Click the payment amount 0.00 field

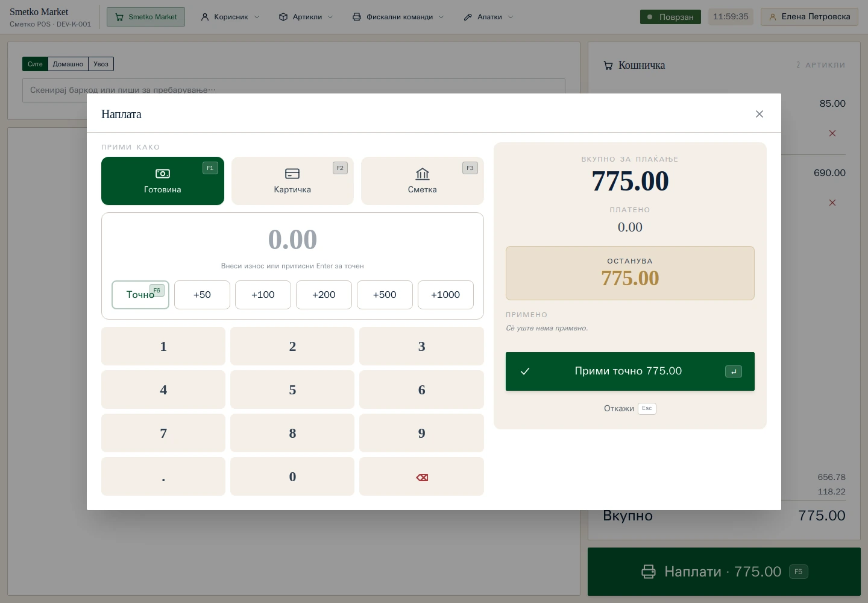point(292,239)
